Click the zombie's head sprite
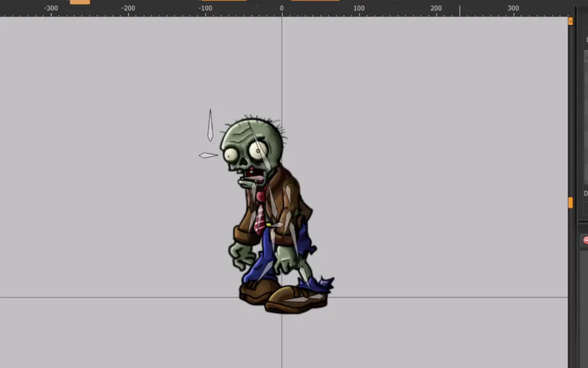Screen dimensions: 588x368 pos(252,144)
